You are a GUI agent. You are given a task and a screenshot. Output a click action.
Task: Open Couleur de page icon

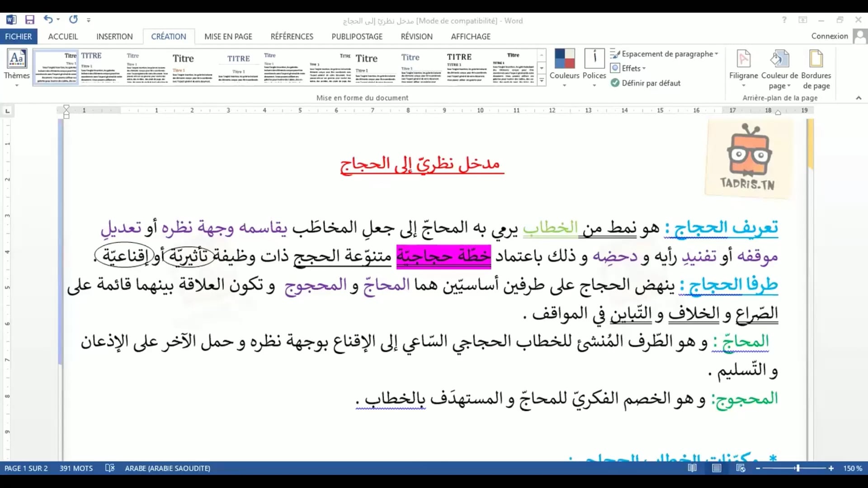point(779,59)
